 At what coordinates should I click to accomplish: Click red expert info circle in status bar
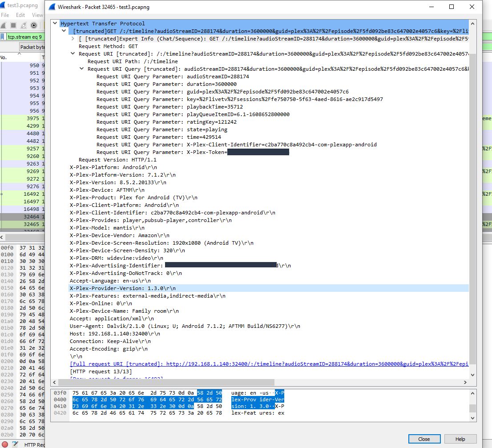pos(5,444)
